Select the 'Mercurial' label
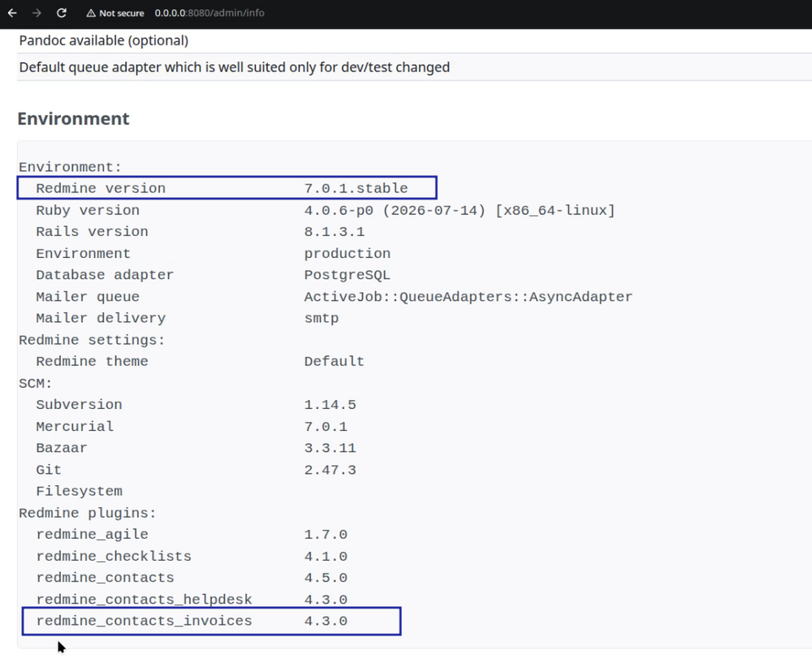812x667 pixels. (75, 427)
